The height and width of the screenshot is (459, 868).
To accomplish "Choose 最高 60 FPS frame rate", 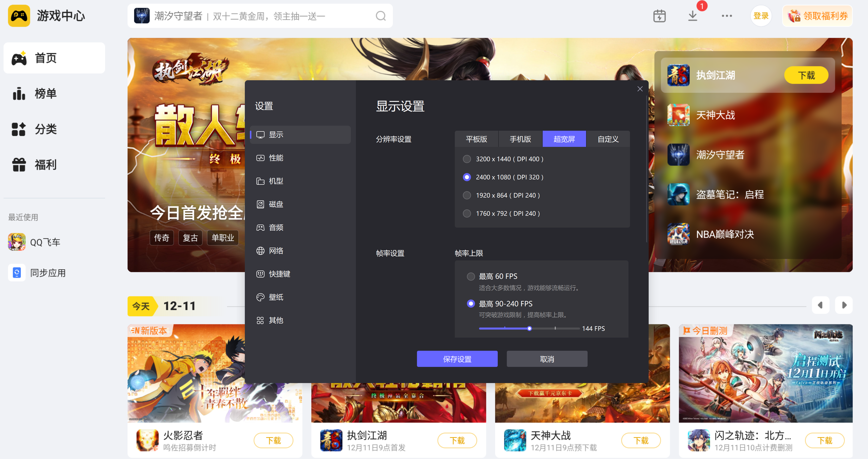I will [471, 277].
